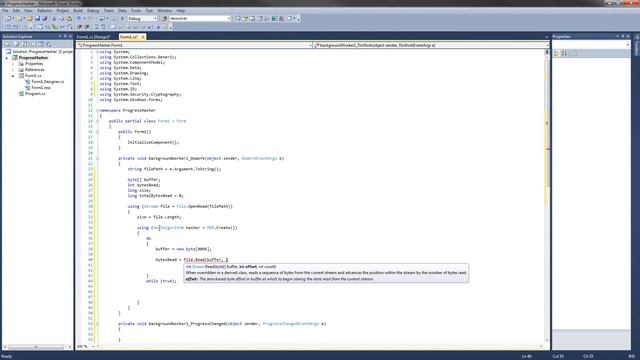
Task: Open the Edit menu
Action: [16, 10]
